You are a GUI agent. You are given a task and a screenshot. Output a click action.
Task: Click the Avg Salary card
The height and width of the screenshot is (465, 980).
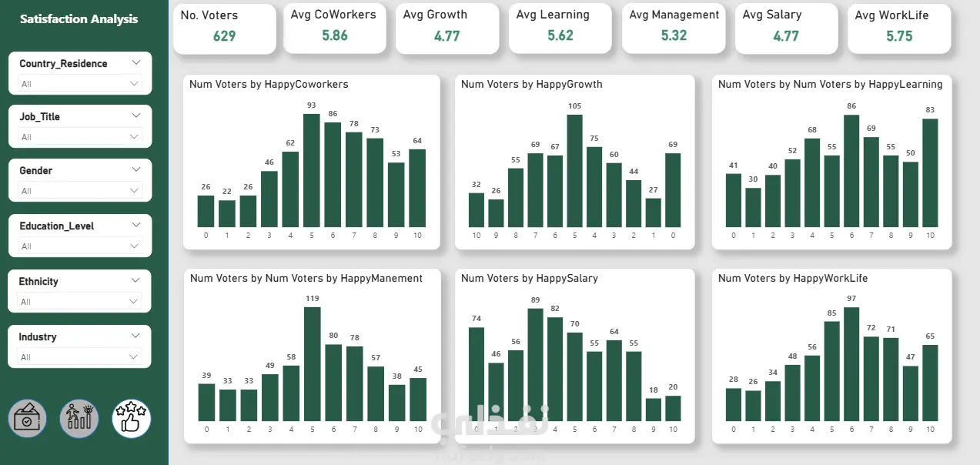pos(786,28)
